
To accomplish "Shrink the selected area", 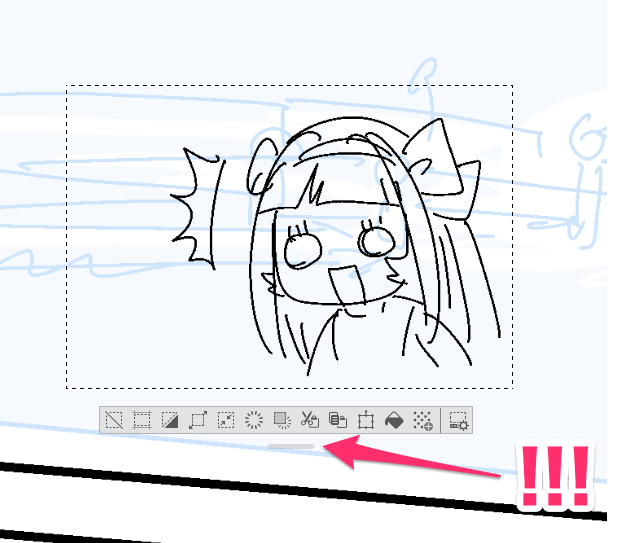I will (x=226, y=420).
